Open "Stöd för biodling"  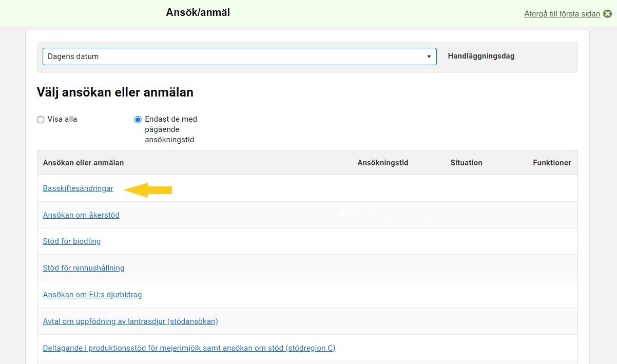[71, 241]
